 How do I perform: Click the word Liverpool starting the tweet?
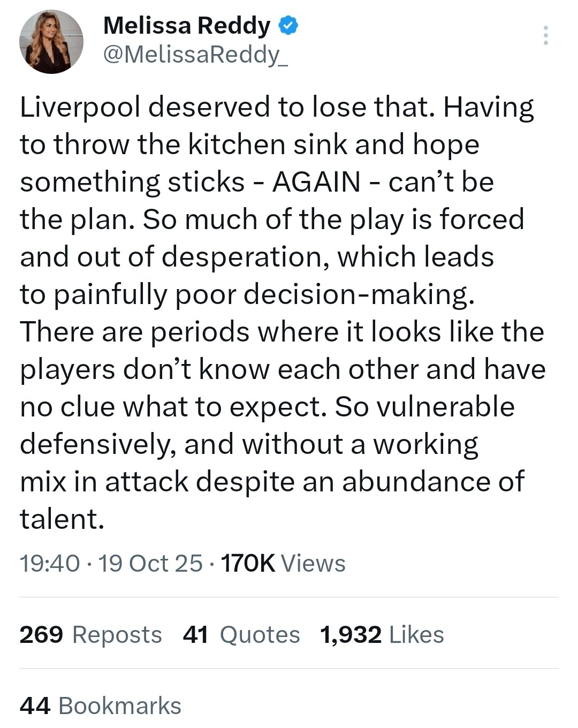(x=80, y=107)
